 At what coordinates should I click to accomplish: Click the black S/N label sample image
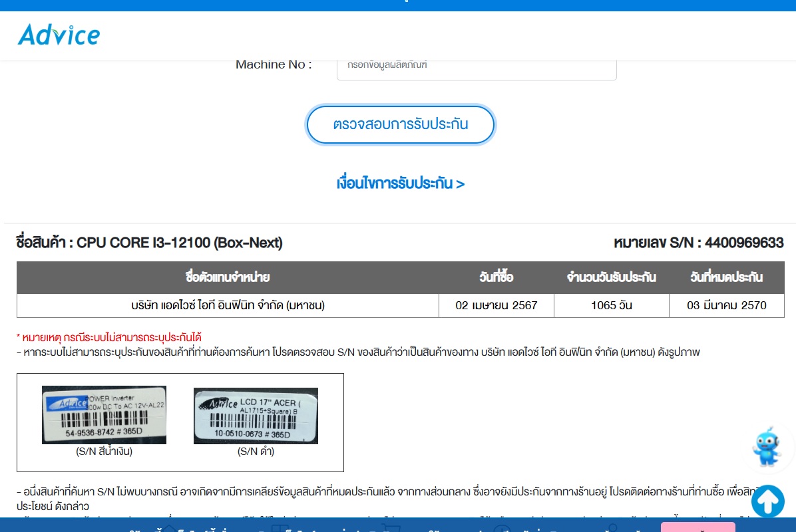(x=256, y=416)
